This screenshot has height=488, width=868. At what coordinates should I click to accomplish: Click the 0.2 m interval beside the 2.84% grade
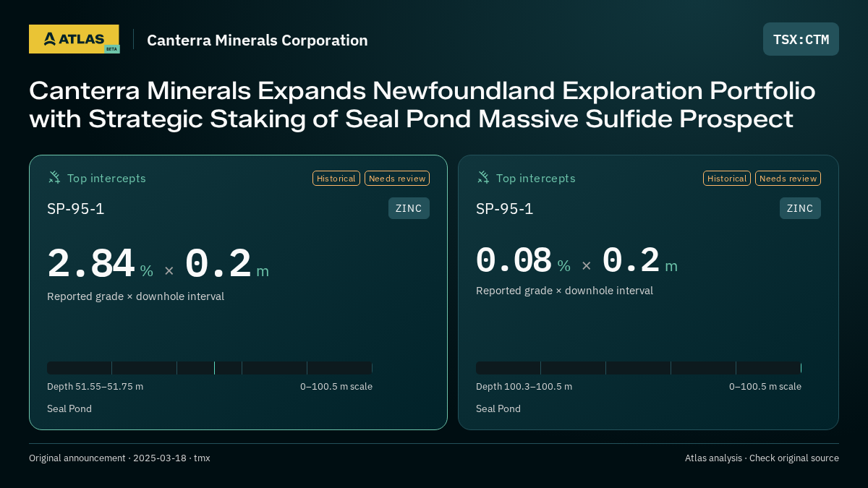click(227, 265)
